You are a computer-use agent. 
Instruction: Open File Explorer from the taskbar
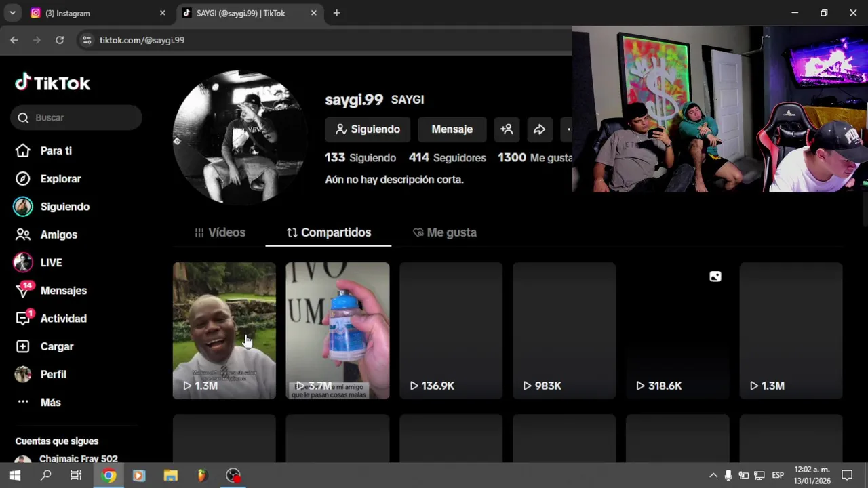(171, 476)
